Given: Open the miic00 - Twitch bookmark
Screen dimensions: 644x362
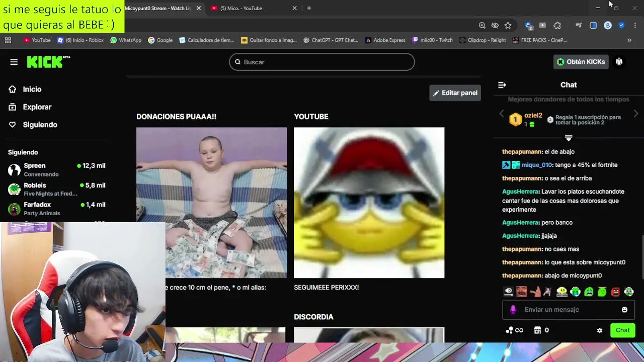Looking at the screenshot, I should coord(432,40).
